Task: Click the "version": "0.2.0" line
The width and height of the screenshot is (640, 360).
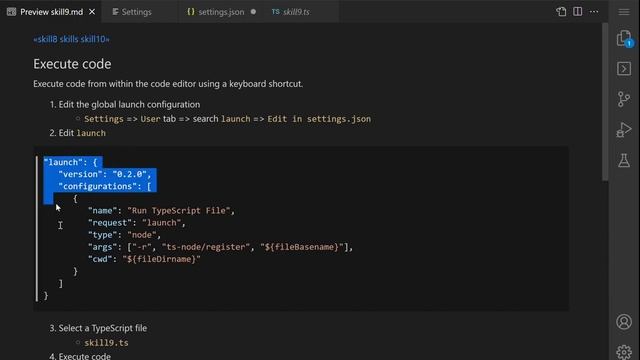Action: (x=104, y=174)
